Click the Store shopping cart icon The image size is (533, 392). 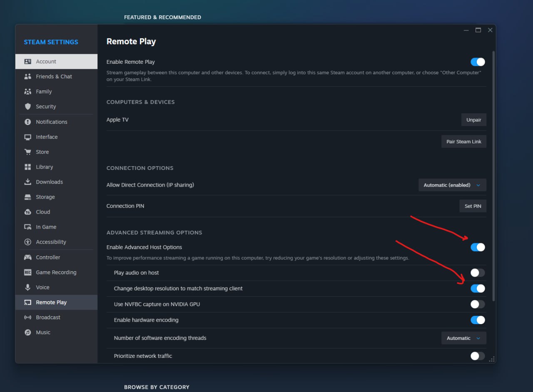(x=28, y=152)
